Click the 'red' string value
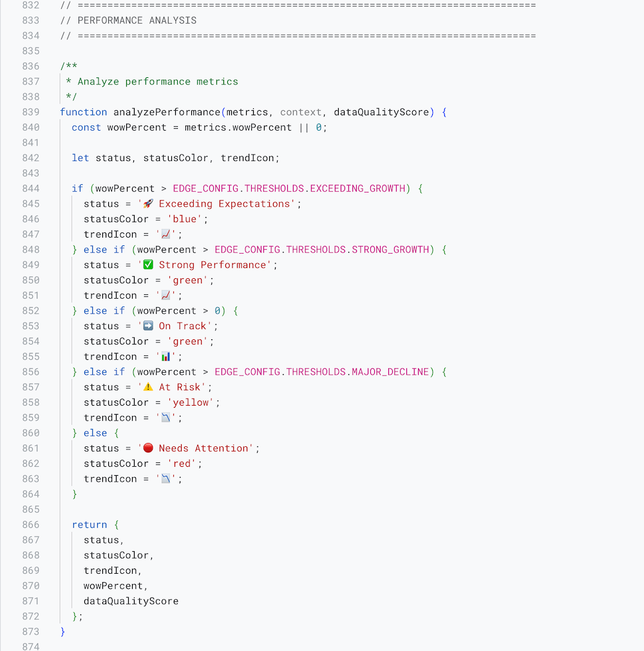This screenshot has width=644, height=651. point(182,464)
